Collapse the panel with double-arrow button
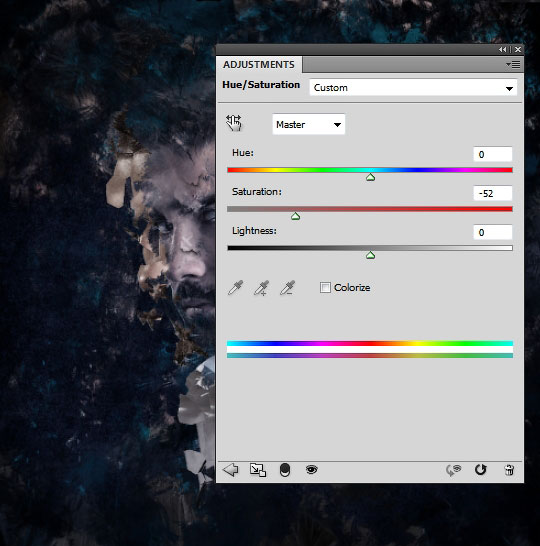This screenshot has height=546, width=540. point(502,50)
